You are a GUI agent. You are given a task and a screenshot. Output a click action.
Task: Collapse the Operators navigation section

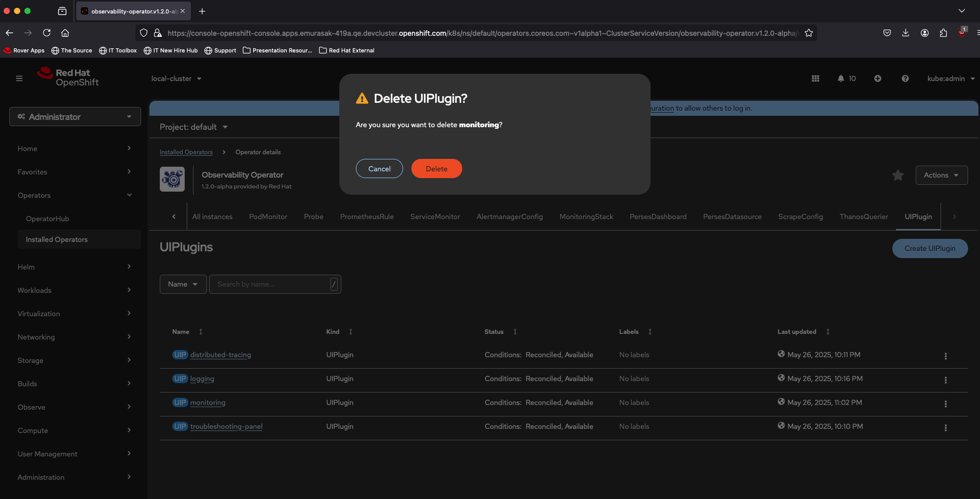click(x=74, y=195)
